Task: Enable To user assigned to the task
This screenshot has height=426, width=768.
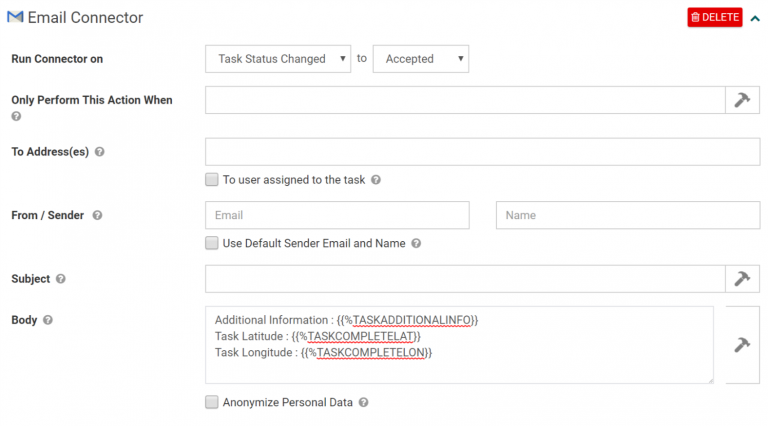Action: click(x=212, y=180)
